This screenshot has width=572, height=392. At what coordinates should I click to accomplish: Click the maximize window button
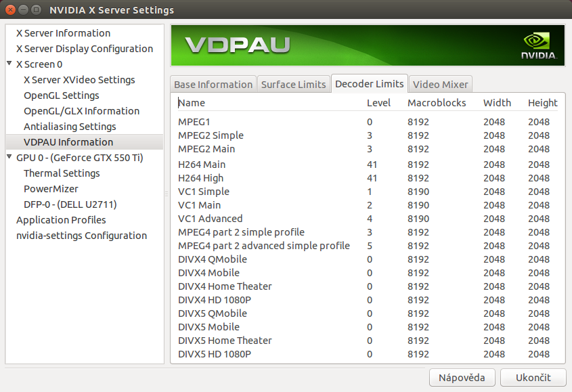click(x=36, y=10)
